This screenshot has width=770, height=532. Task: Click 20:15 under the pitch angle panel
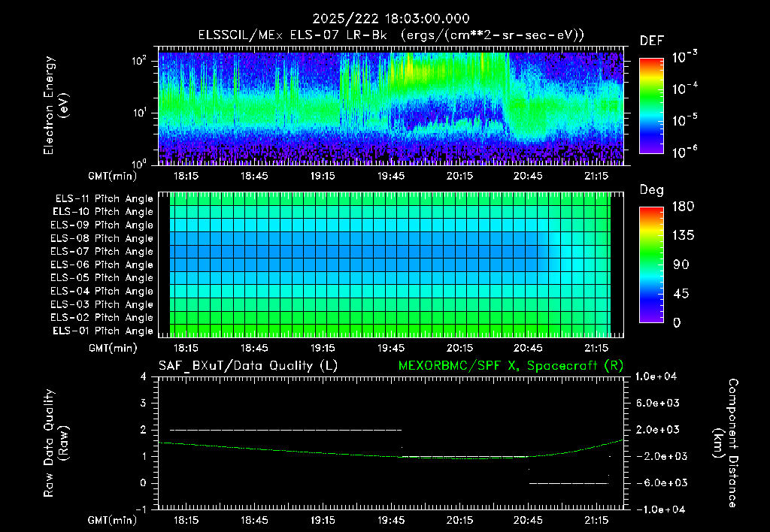(459, 348)
